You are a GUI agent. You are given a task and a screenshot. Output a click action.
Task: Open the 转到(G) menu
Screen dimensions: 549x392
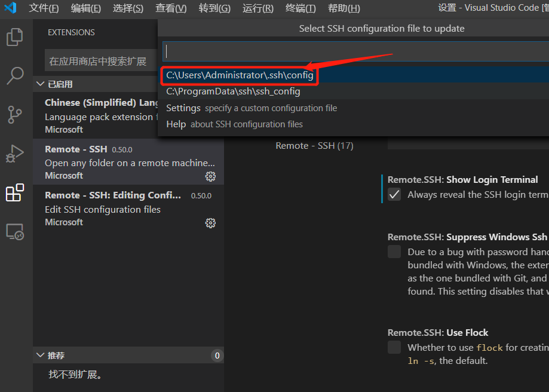[214, 8]
